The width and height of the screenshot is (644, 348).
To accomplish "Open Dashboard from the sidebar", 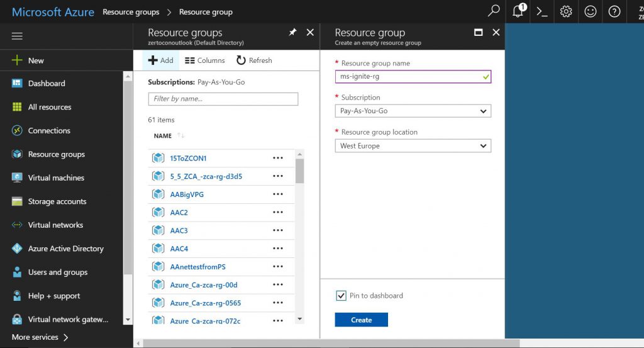I will pyautogui.click(x=47, y=84).
